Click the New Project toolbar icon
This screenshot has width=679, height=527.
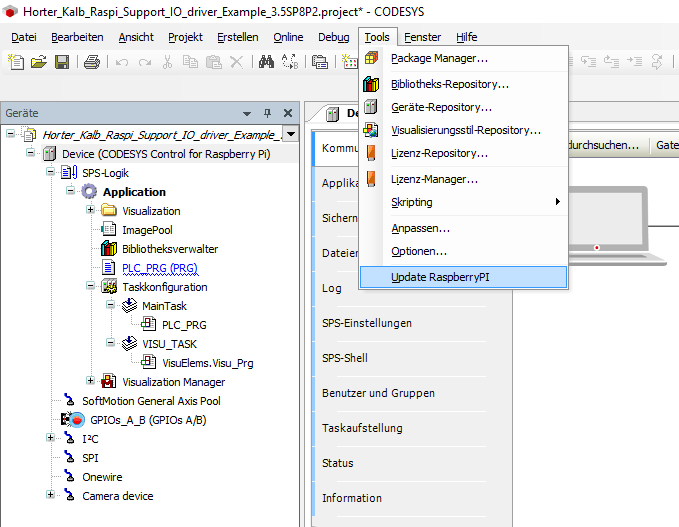click(16, 62)
